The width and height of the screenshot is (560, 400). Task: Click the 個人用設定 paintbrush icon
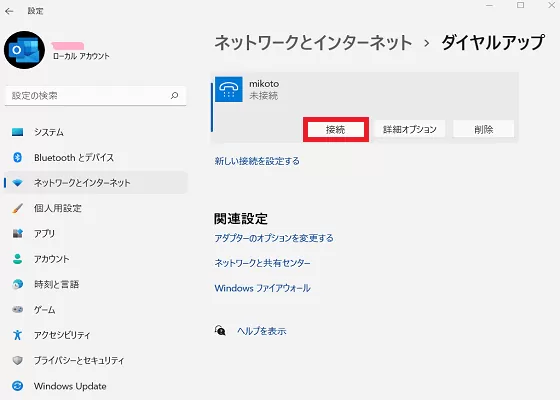click(x=18, y=208)
